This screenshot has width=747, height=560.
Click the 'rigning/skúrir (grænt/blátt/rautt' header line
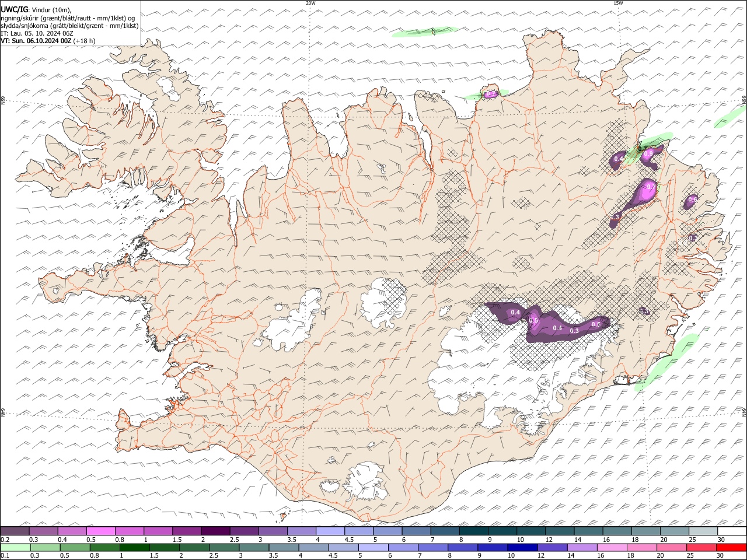pyautogui.click(x=68, y=18)
